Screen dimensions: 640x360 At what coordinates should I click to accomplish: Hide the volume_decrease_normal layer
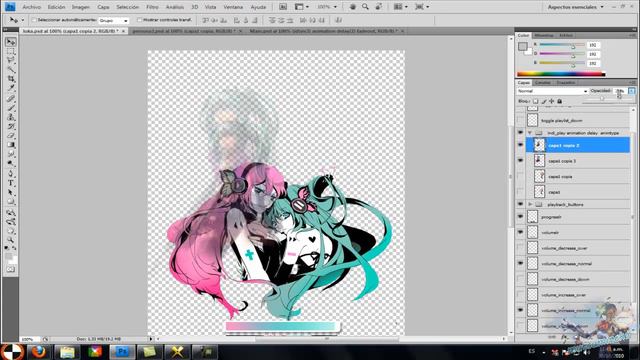pos(520,263)
